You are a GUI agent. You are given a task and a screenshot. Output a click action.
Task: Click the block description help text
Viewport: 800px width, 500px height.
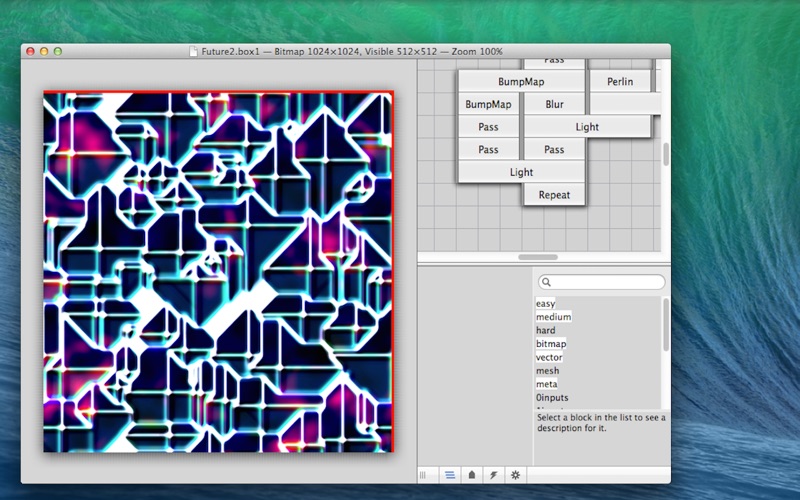pos(601,423)
